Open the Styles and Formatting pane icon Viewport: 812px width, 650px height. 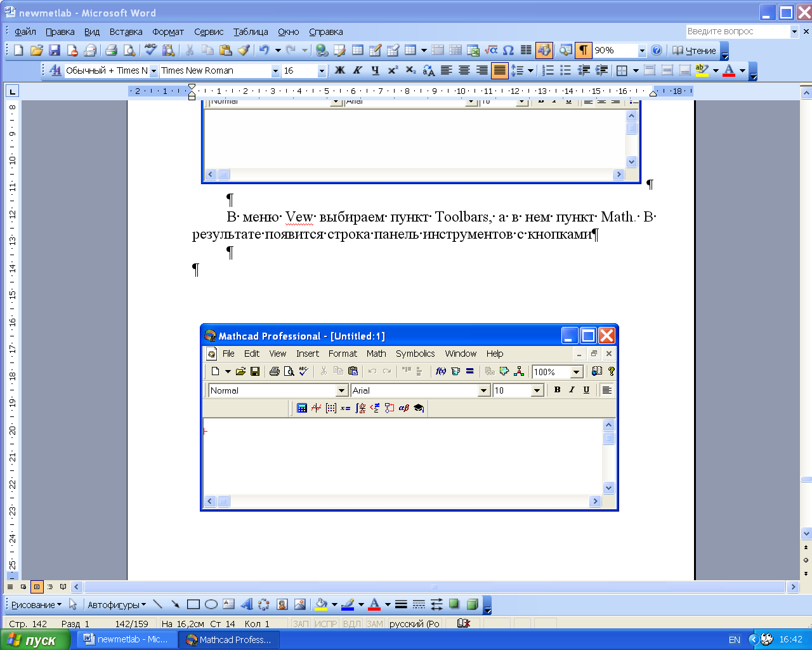(56, 70)
